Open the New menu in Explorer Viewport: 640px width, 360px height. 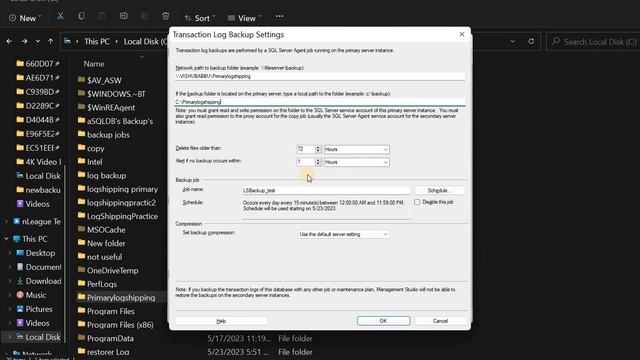(x=25, y=18)
